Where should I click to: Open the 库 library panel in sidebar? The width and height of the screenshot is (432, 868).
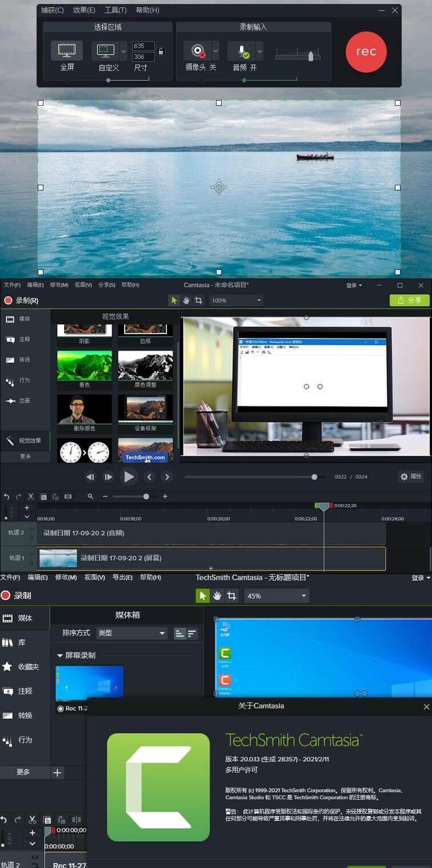(15, 642)
